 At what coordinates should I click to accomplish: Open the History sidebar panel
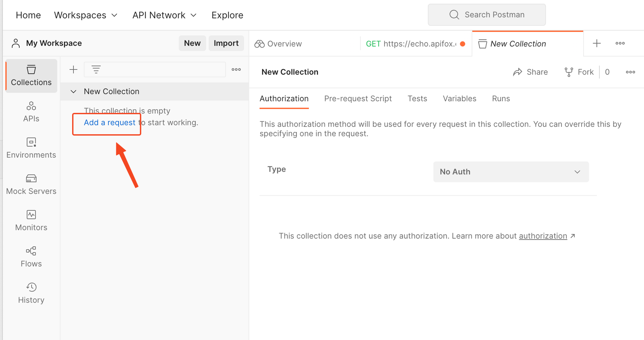click(x=31, y=293)
